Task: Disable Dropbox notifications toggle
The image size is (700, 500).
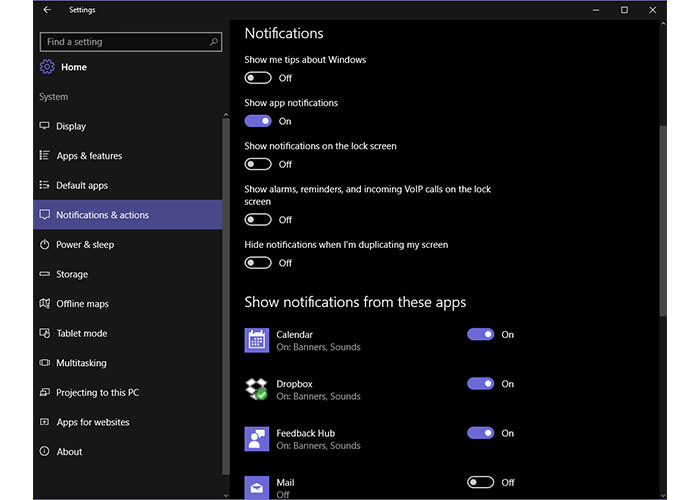Action: coord(481,383)
